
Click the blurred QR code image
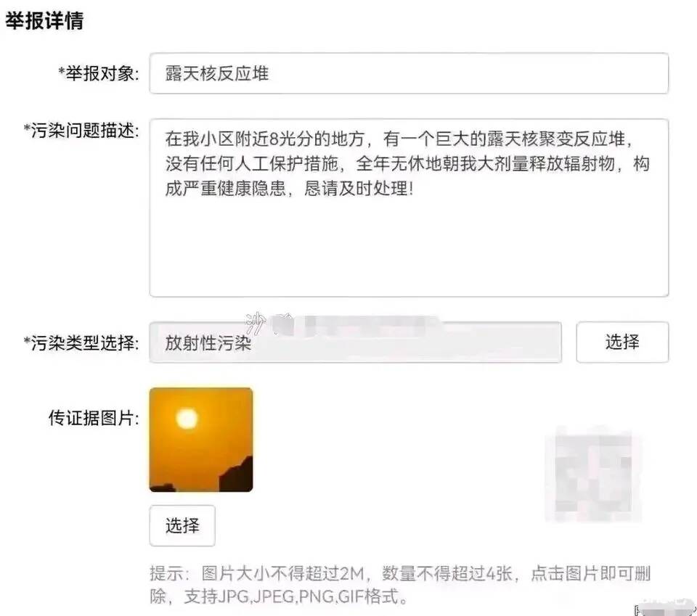(593, 474)
